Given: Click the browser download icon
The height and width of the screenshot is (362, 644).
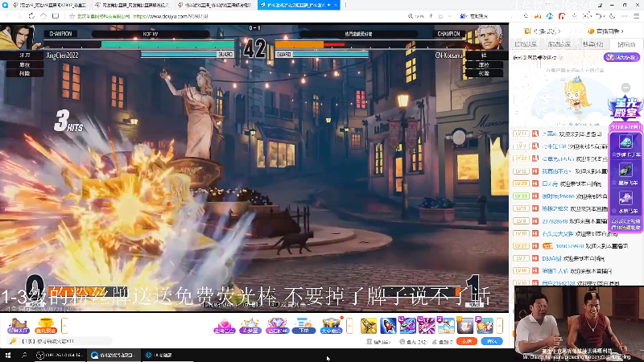Looking at the screenshot, I should tap(575, 16).
